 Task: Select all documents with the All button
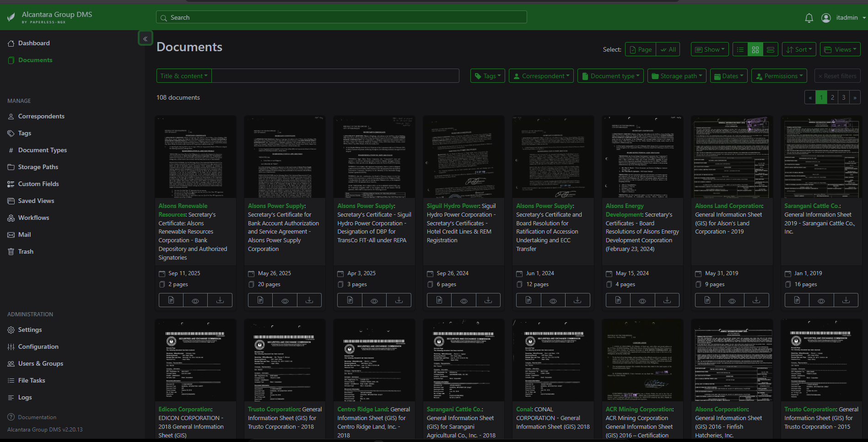click(x=668, y=49)
